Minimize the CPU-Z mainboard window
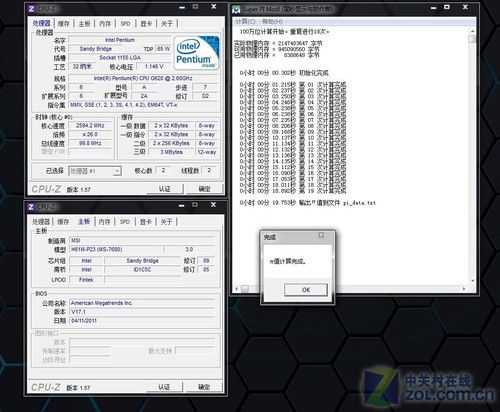This screenshot has height=412, width=500. [x=182, y=205]
